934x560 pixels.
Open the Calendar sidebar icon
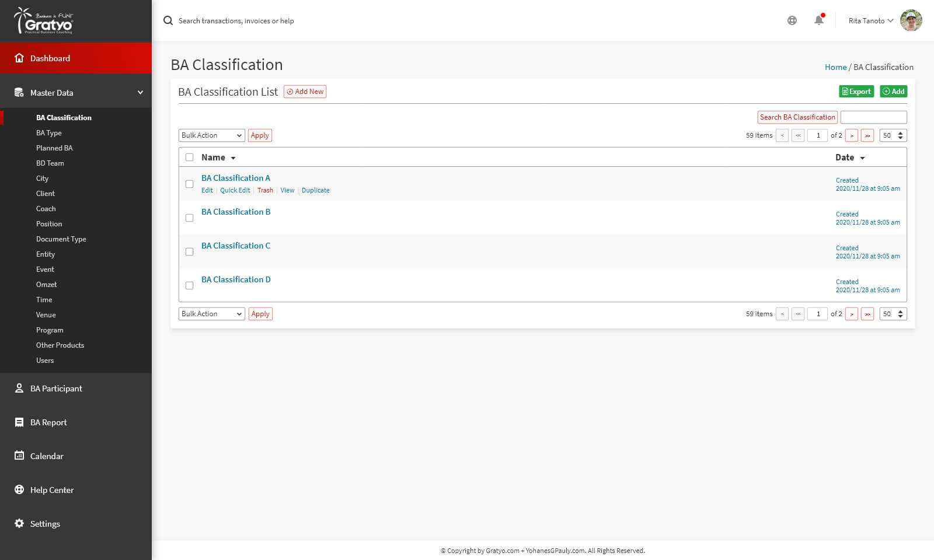coord(19,456)
